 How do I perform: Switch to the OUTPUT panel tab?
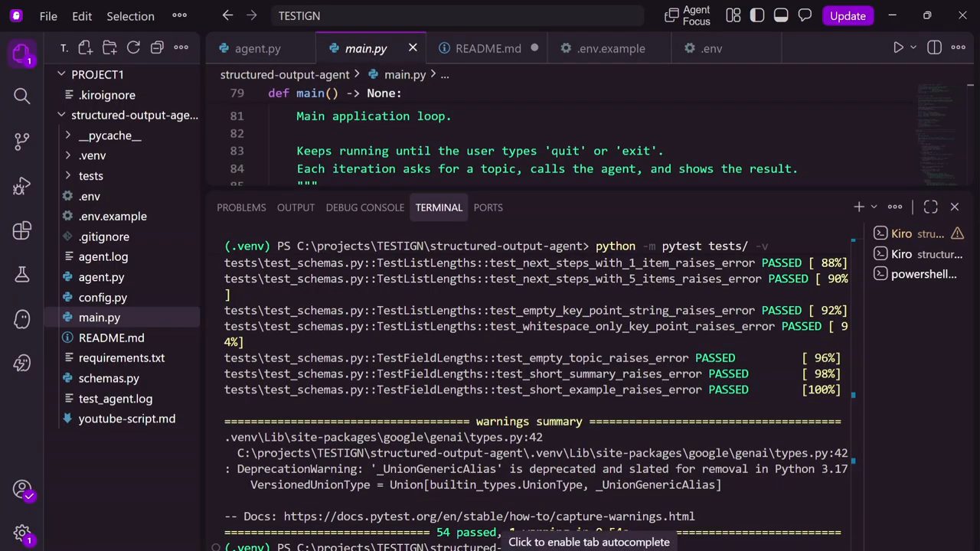pyautogui.click(x=296, y=207)
